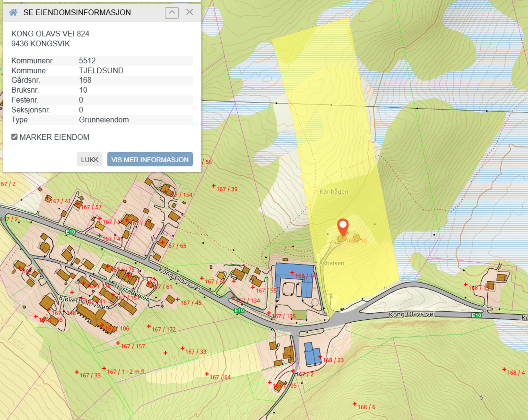Click the green sports field near 167/135

[x=299, y=315]
